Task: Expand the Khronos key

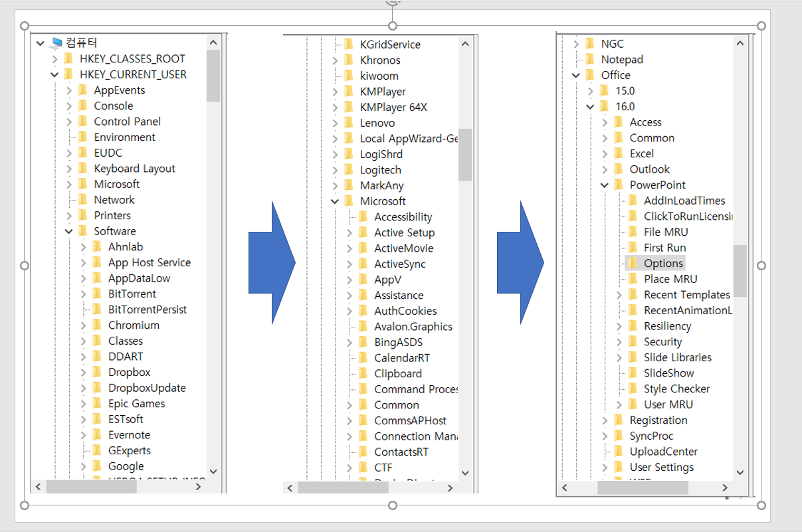Action: click(336, 60)
